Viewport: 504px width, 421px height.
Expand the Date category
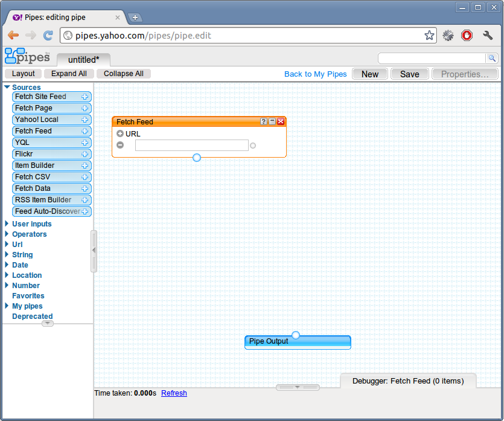coord(7,265)
